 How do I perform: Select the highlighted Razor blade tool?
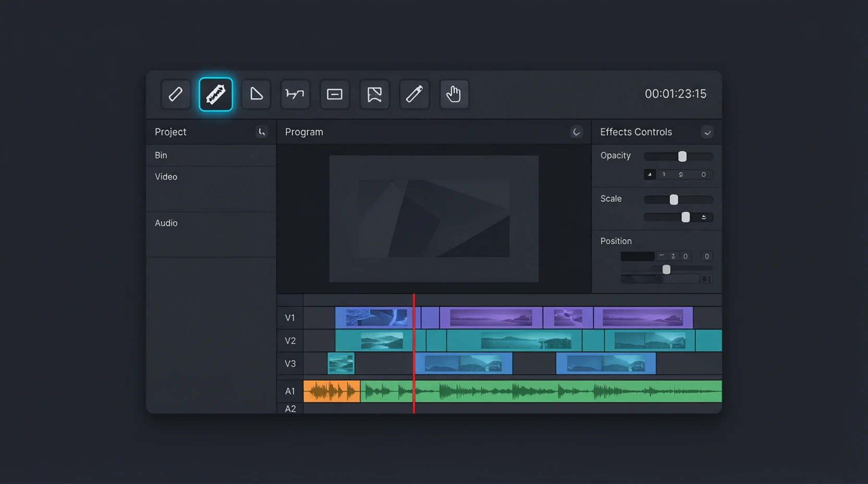215,94
